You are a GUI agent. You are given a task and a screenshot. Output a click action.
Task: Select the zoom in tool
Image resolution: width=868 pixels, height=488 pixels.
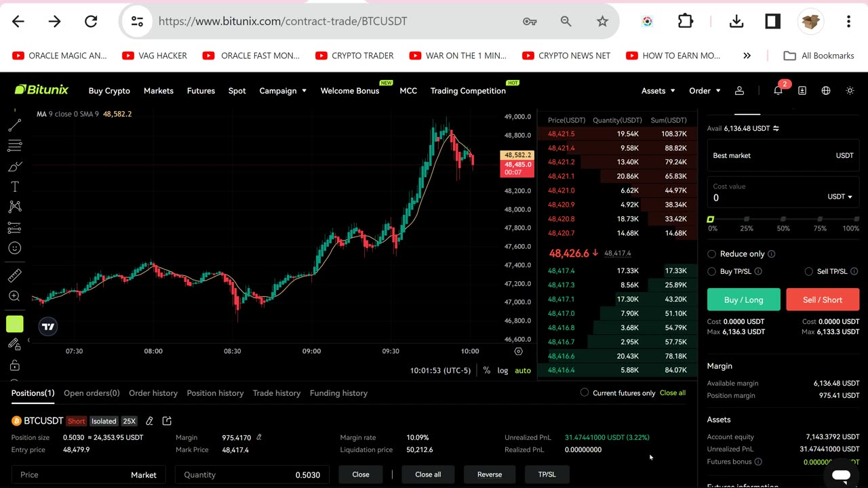[x=14, y=296]
